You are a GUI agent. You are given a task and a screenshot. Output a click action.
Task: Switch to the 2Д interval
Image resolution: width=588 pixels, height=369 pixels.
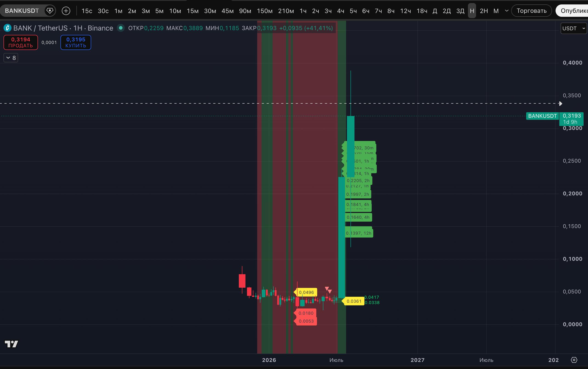pos(447,11)
